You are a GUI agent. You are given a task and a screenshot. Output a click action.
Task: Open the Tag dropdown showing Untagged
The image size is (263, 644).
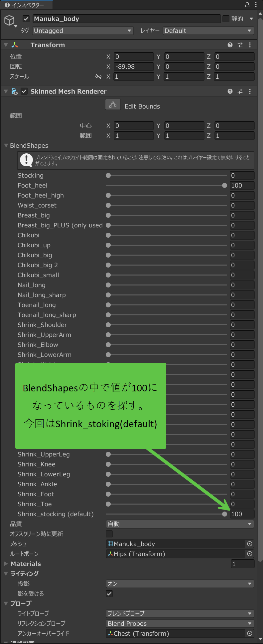[x=83, y=31]
